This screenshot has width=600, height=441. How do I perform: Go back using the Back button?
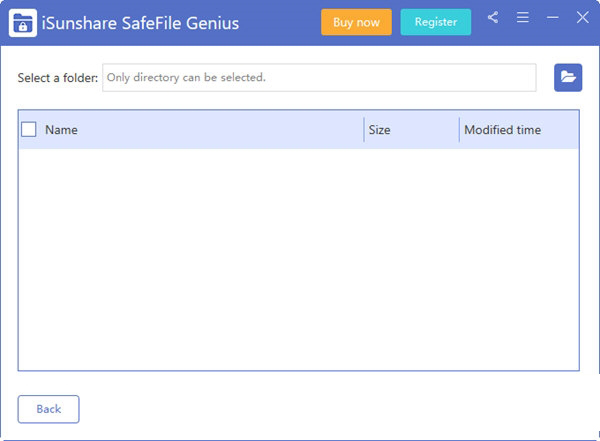pyautogui.click(x=48, y=409)
